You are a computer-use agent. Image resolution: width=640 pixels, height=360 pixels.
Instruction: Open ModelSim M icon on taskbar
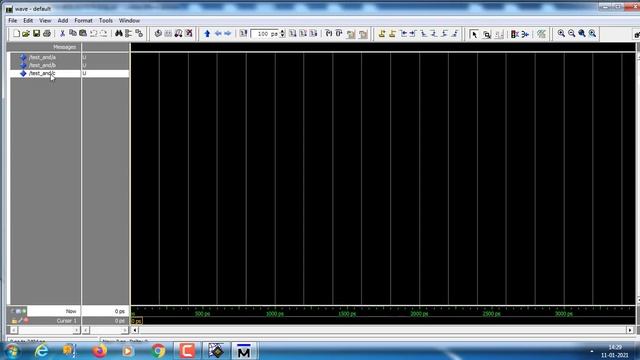pos(244,351)
